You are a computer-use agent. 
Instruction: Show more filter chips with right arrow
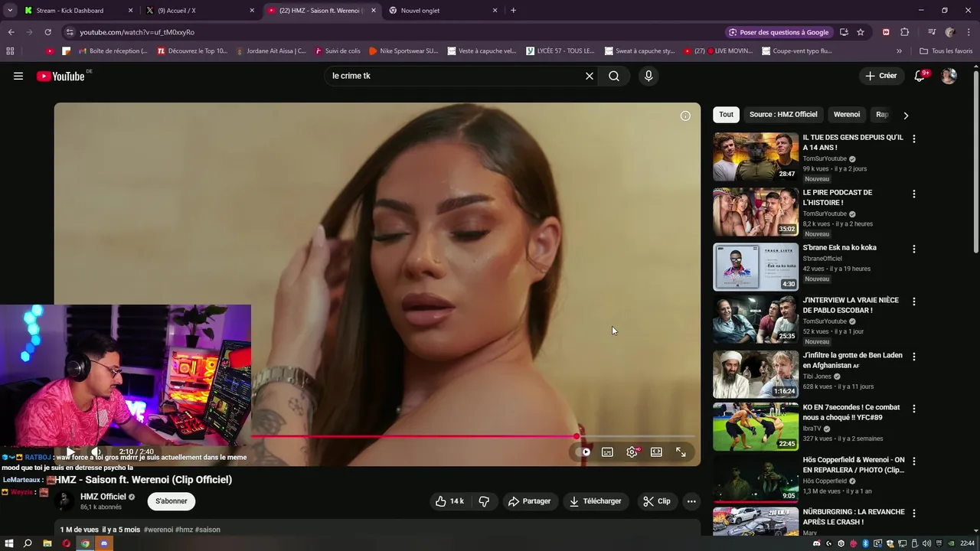pyautogui.click(x=906, y=116)
